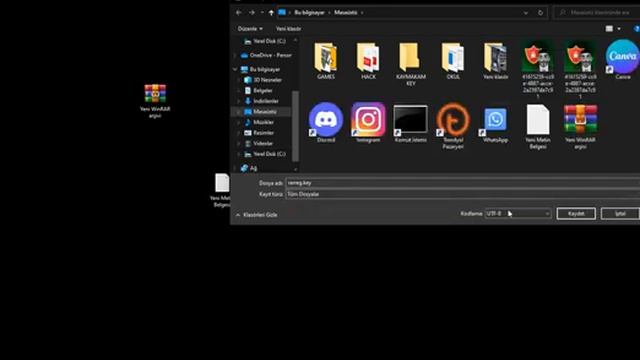Click the tree pane scroll-down arrow
640x360 pixels.
point(296,169)
